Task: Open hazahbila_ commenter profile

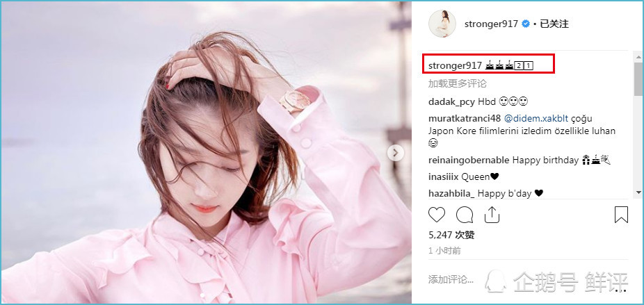Action: click(x=451, y=193)
